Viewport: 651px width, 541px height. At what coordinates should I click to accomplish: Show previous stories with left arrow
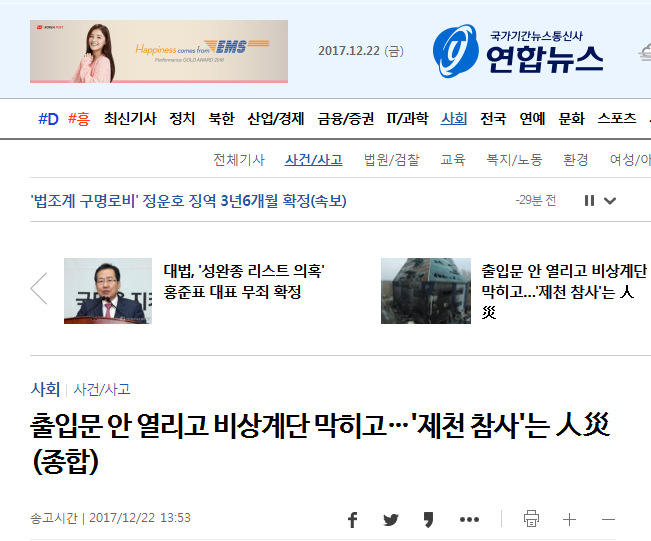click(x=39, y=289)
